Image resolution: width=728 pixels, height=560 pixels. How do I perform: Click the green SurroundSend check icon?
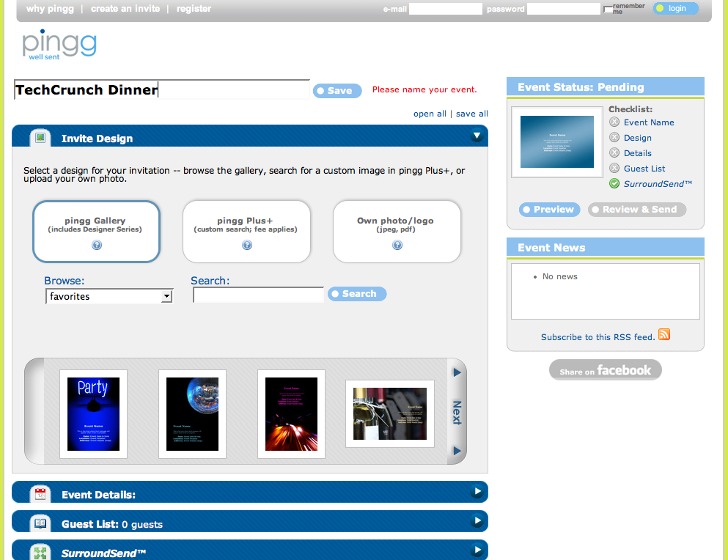[614, 183]
